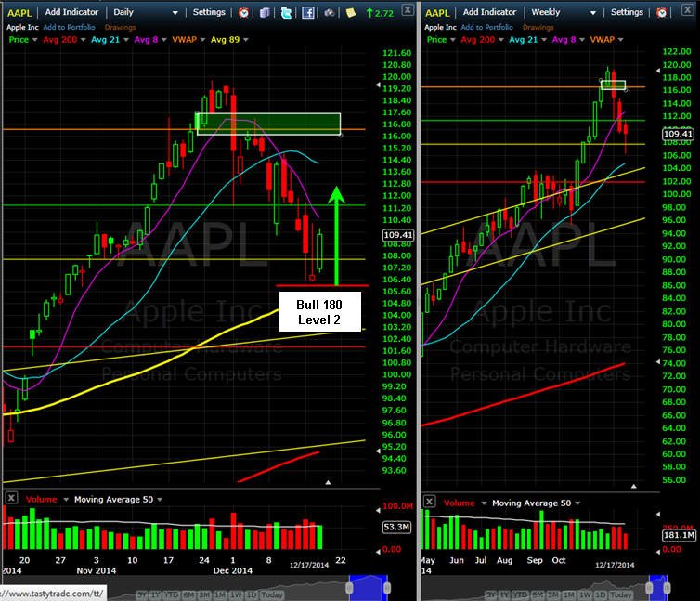700x601 pixels.
Task: Click the 53.3M volume tag on the Daily chart
Action: tap(396, 528)
